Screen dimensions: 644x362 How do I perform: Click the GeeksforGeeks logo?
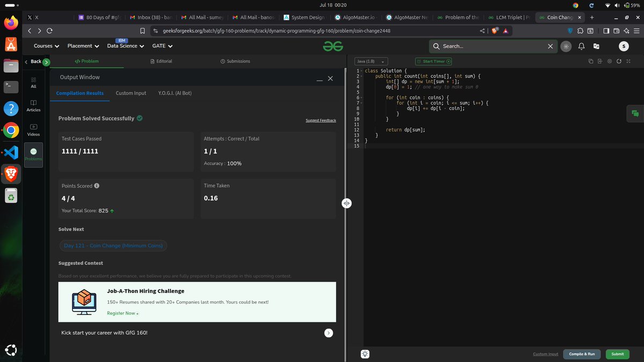(333, 46)
